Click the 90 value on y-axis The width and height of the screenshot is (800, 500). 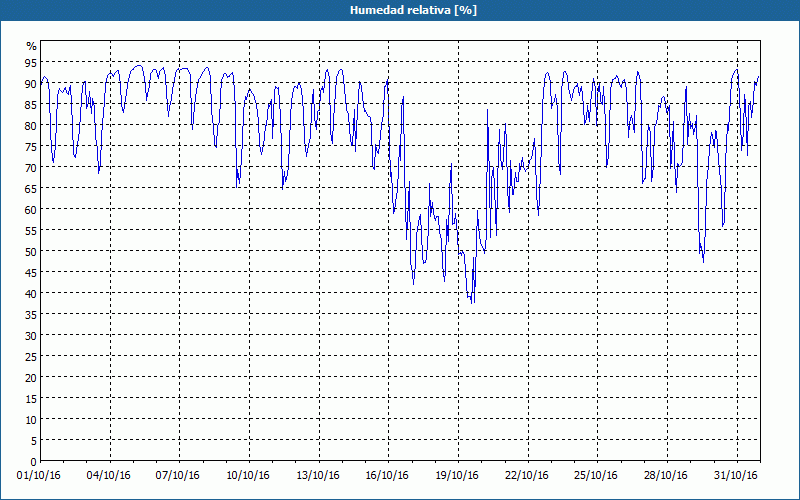(31, 84)
